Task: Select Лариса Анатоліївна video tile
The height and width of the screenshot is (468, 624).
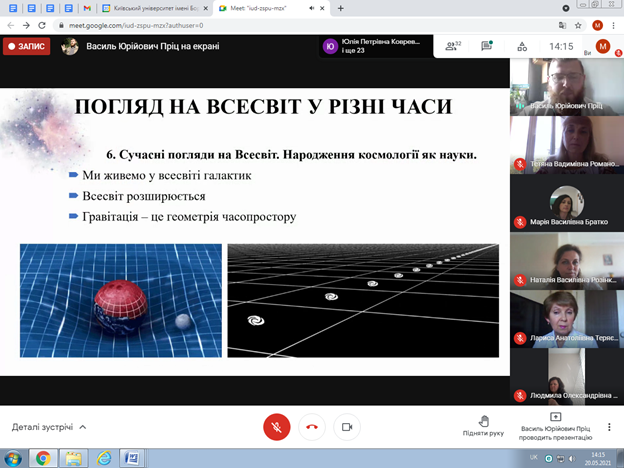Action: [567, 319]
